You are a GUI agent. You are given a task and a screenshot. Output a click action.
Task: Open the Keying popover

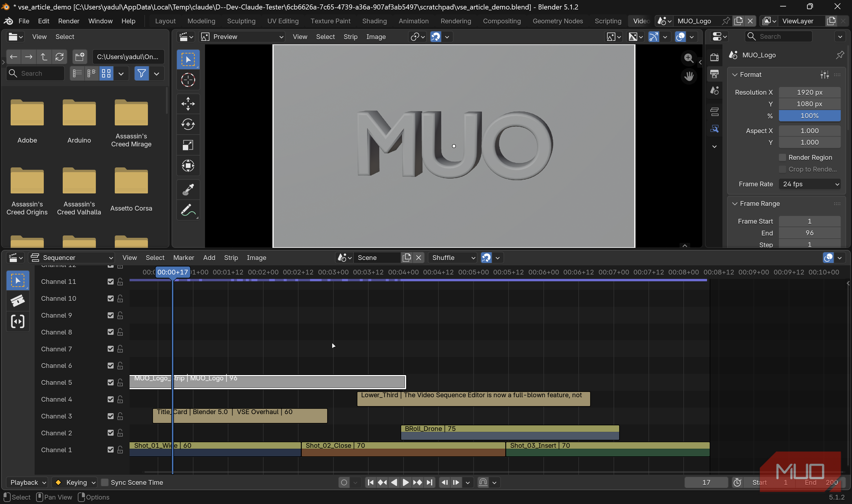click(x=75, y=482)
